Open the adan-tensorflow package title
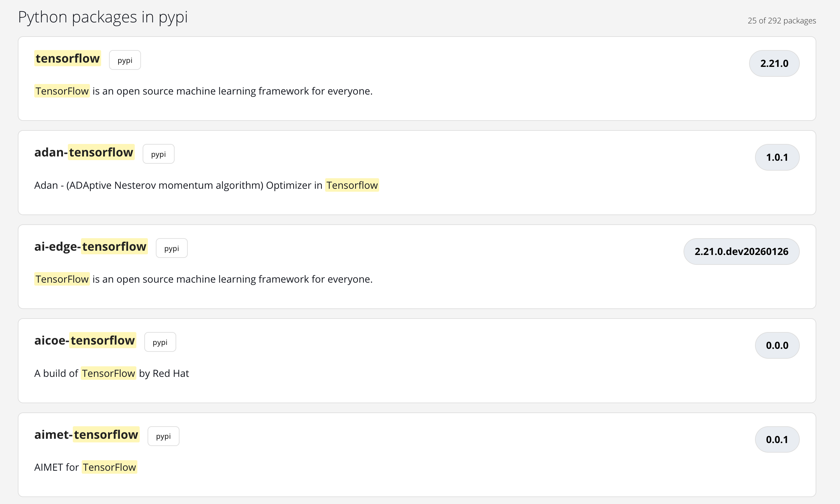The image size is (840, 504). pos(84,152)
